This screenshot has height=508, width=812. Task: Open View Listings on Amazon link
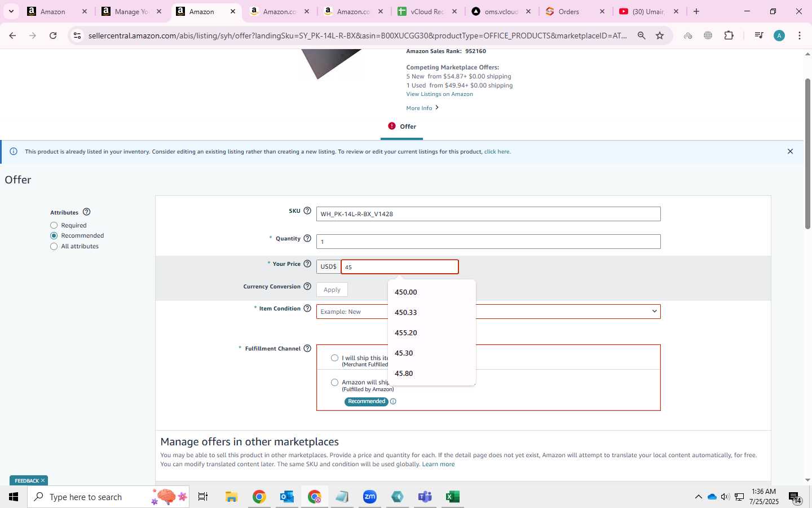point(439,94)
